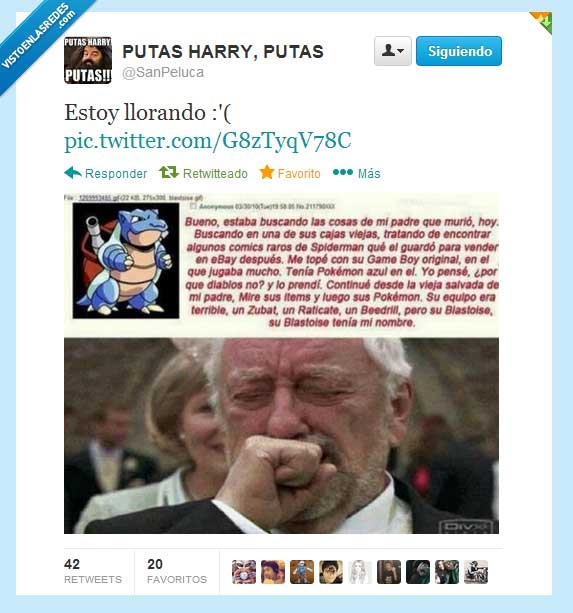Click the green arrow corner icon
This screenshot has width=573, height=613.
pyautogui.click(x=542, y=22)
